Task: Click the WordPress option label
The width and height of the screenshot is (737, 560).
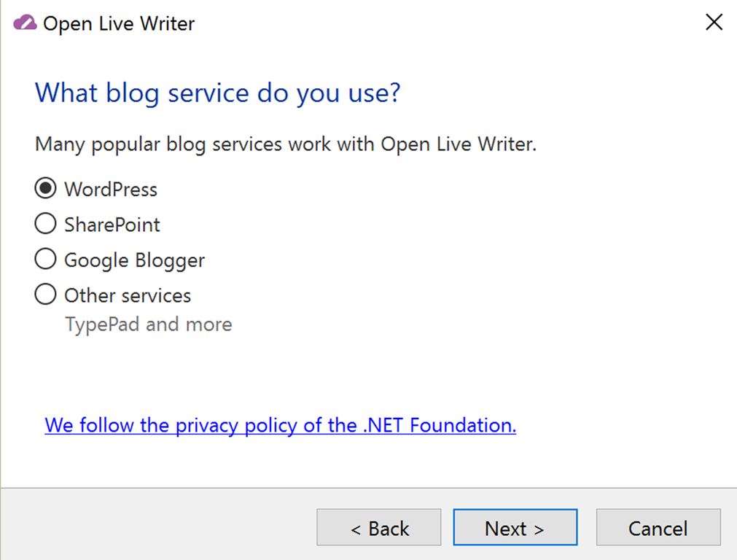Action: [x=111, y=190]
